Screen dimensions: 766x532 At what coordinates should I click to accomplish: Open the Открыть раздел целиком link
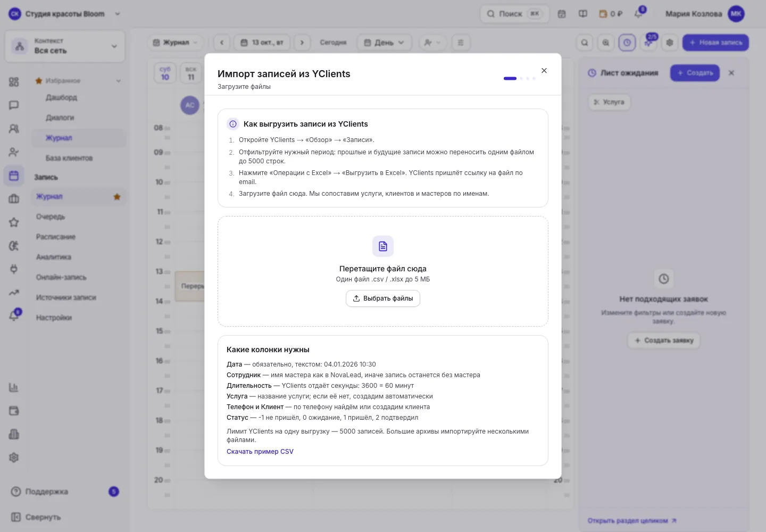632,521
